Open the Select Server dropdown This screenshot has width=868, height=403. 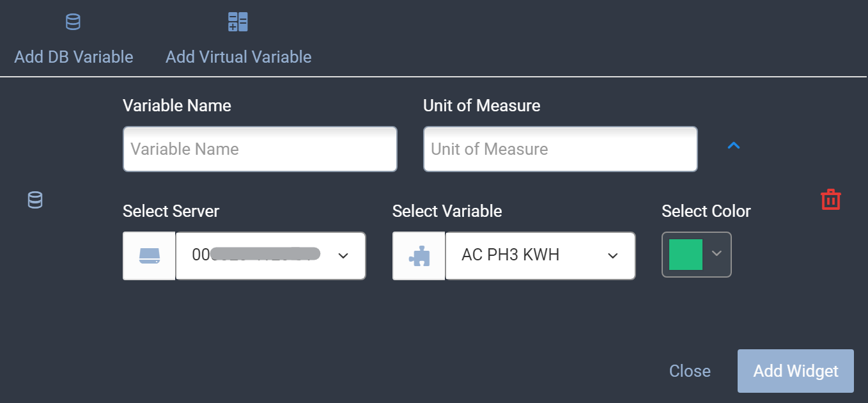(x=270, y=256)
